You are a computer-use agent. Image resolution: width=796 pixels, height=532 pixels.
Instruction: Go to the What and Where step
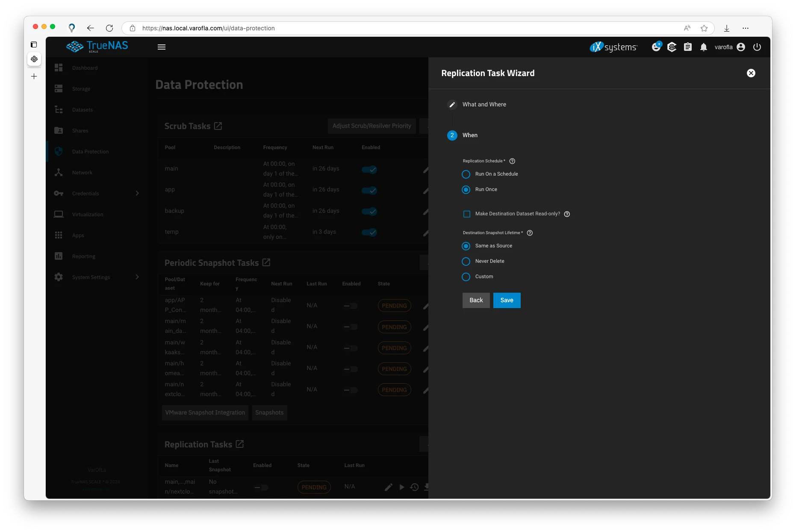coord(484,105)
